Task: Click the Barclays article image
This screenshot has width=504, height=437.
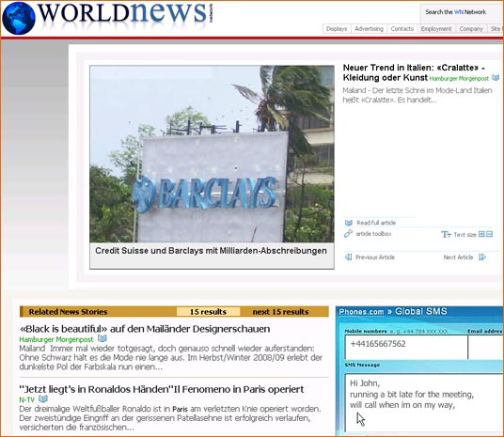Action: 212,154
